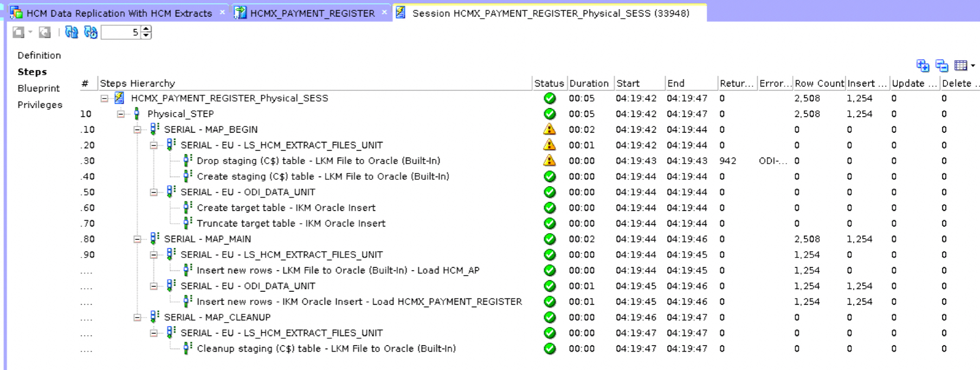
Task: Open dropdown arrow beside stop session icon
Action: [30, 32]
